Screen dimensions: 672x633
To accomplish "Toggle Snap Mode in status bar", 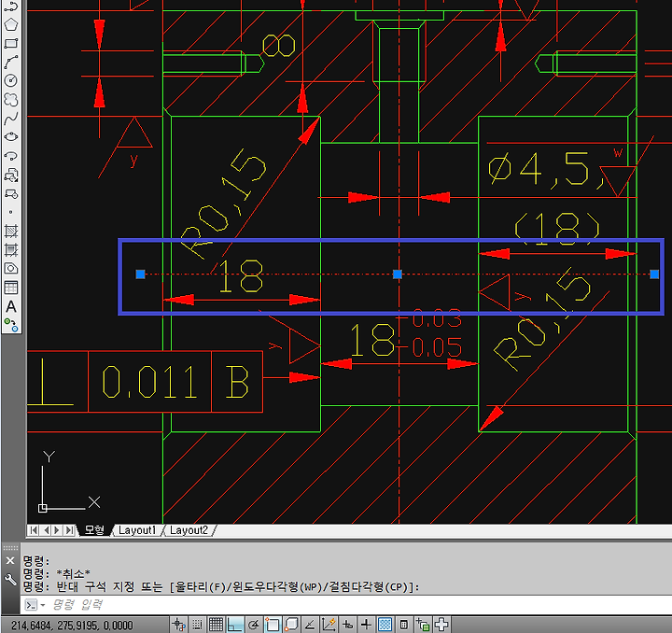I will point(197,625).
